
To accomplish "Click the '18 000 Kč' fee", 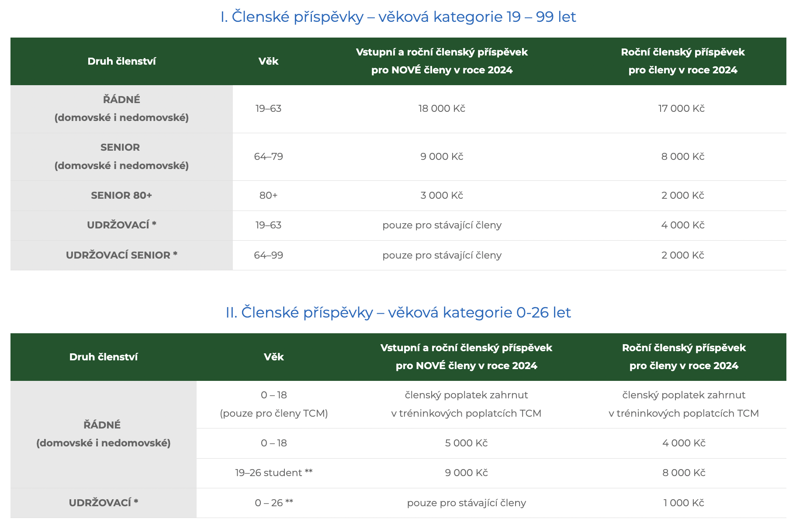I will [442, 108].
